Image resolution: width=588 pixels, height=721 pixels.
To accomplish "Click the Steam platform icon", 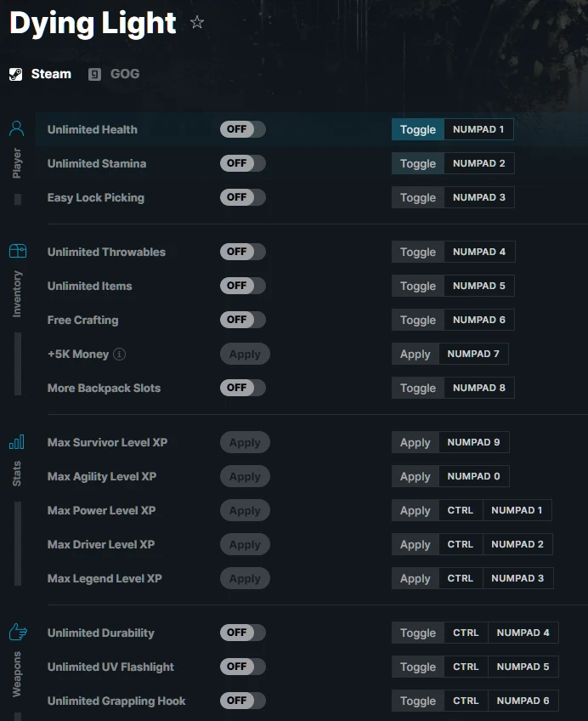I will coord(15,74).
